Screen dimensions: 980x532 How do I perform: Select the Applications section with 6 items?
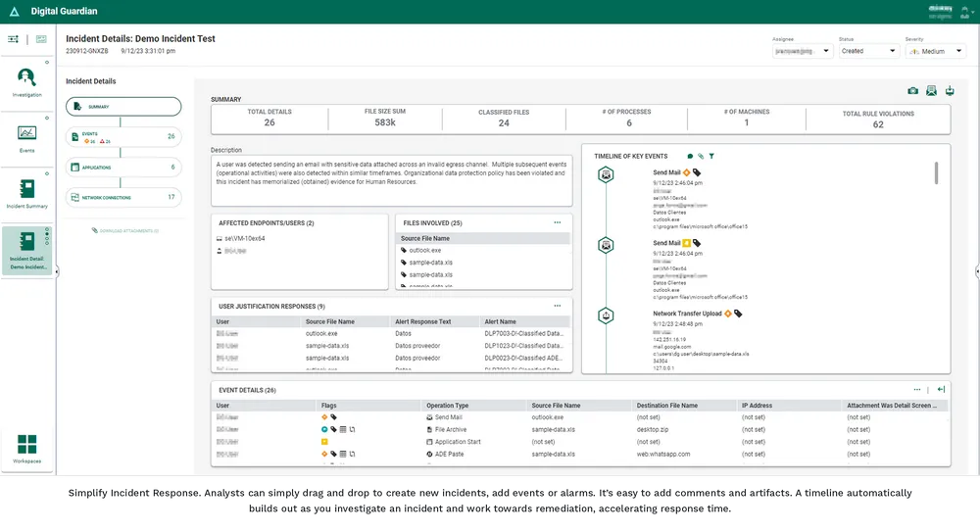[x=123, y=167]
